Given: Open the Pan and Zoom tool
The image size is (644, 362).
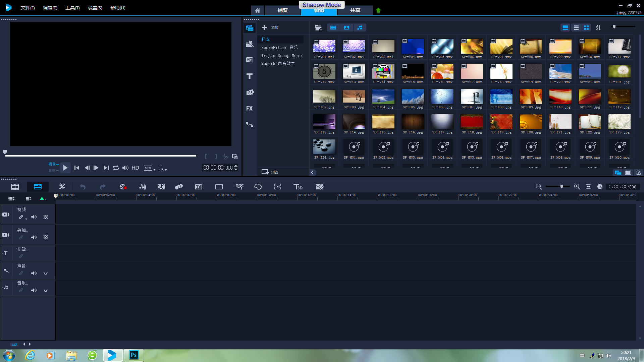Looking at the screenshot, I should [277, 187].
